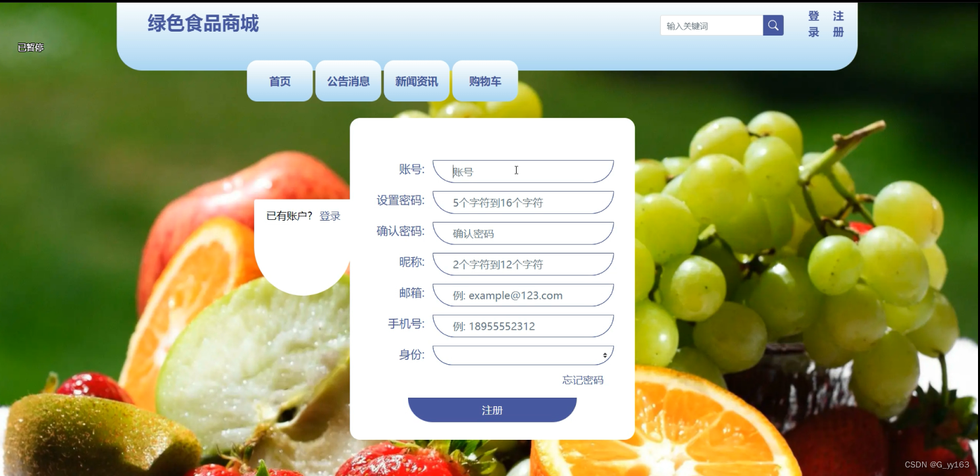
Task: Open the 购物车 shopping cart tab
Action: click(x=485, y=81)
